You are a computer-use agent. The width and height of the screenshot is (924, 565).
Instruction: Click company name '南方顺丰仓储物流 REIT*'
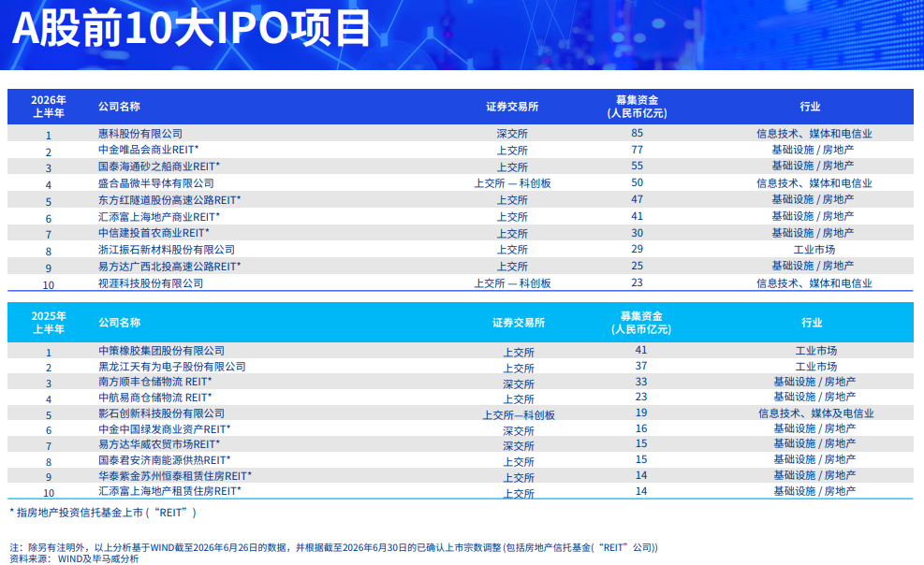(x=155, y=382)
